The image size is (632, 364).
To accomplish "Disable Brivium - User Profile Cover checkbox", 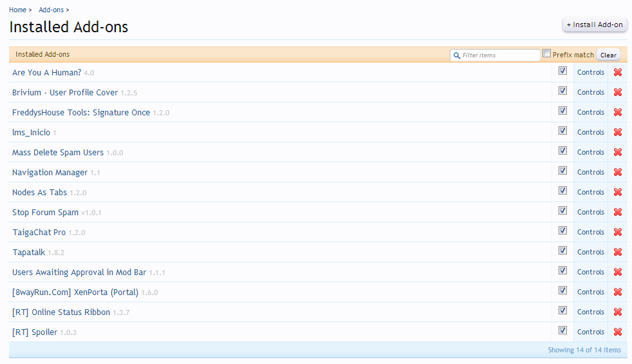I will [x=562, y=91].
